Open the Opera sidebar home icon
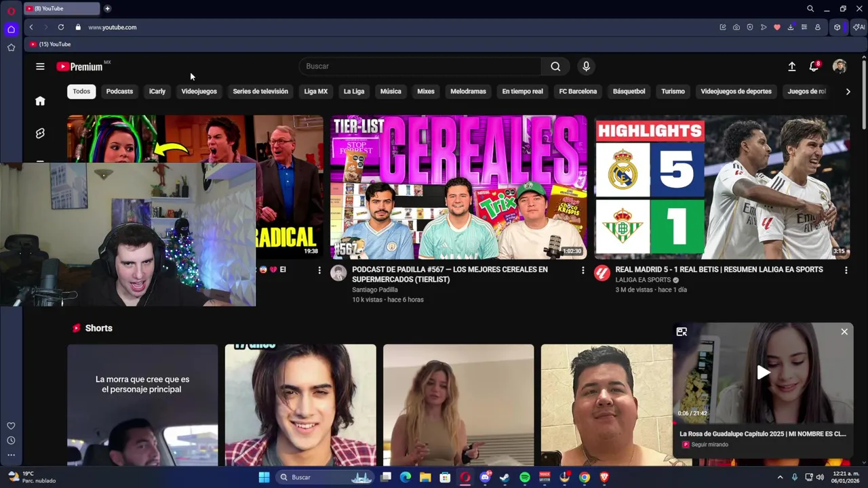Screen dimensions: 868x488 click(11, 29)
